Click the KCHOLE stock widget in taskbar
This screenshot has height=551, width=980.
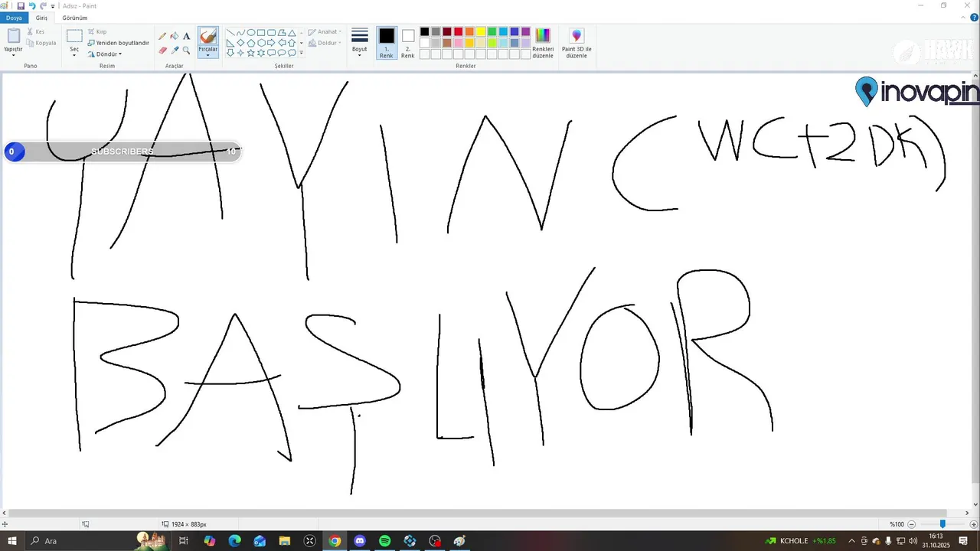click(801, 541)
